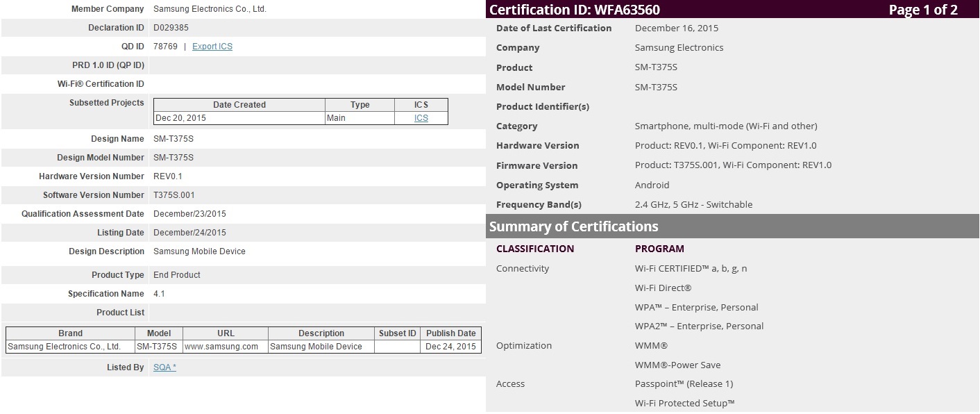This screenshot has width=980, height=414.
Task: Click the Connectivity classification label
Action: (x=523, y=269)
